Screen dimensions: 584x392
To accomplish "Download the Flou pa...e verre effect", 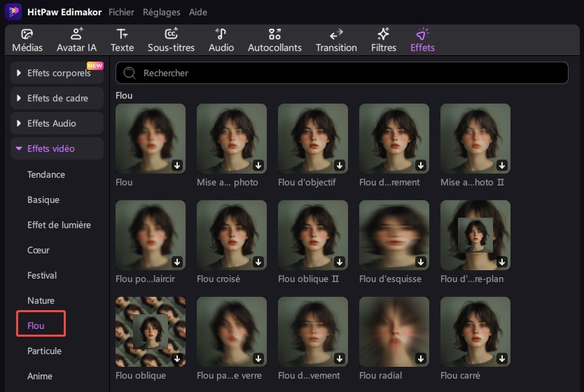I will (258, 358).
